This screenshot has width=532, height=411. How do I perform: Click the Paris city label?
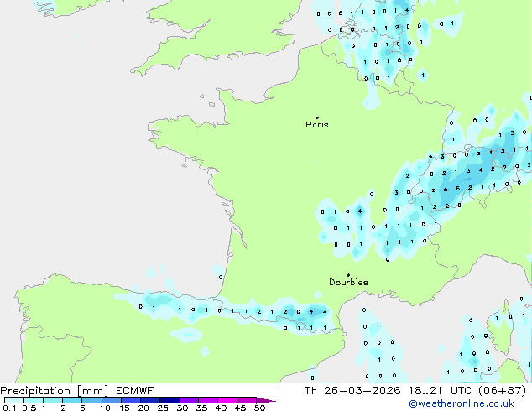tap(317, 125)
